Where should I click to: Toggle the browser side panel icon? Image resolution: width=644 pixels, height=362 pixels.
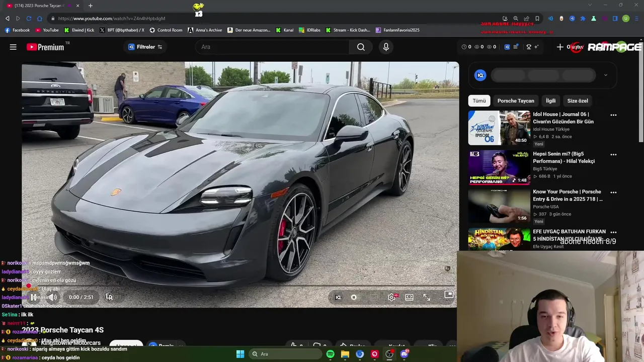pos(615,18)
